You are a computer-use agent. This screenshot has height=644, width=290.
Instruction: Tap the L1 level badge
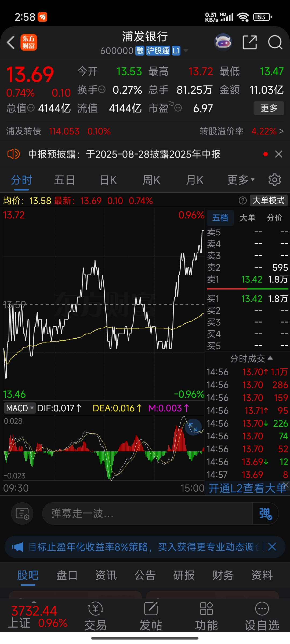pos(176,50)
